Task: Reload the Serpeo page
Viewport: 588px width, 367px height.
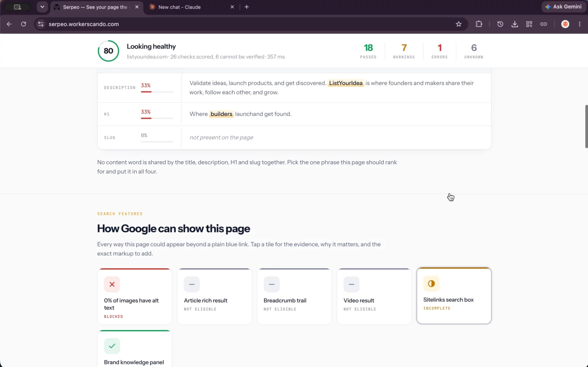Action: (x=23, y=24)
